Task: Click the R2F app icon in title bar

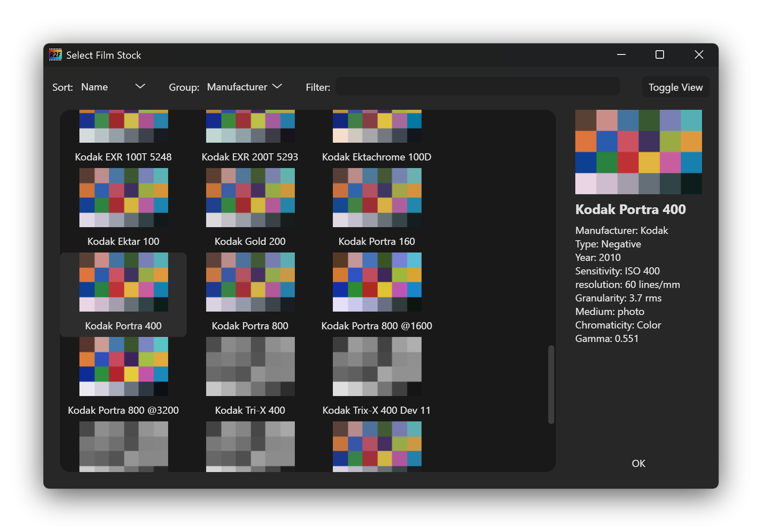Action: [55, 55]
